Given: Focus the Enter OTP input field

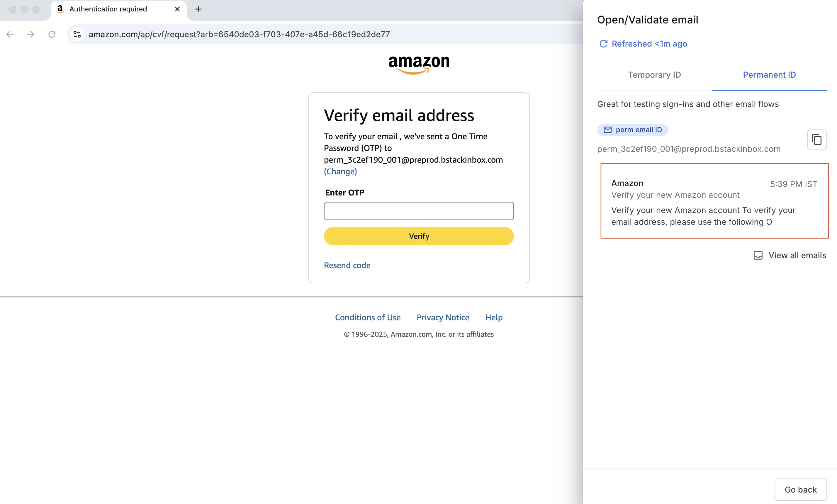Looking at the screenshot, I should click(419, 211).
